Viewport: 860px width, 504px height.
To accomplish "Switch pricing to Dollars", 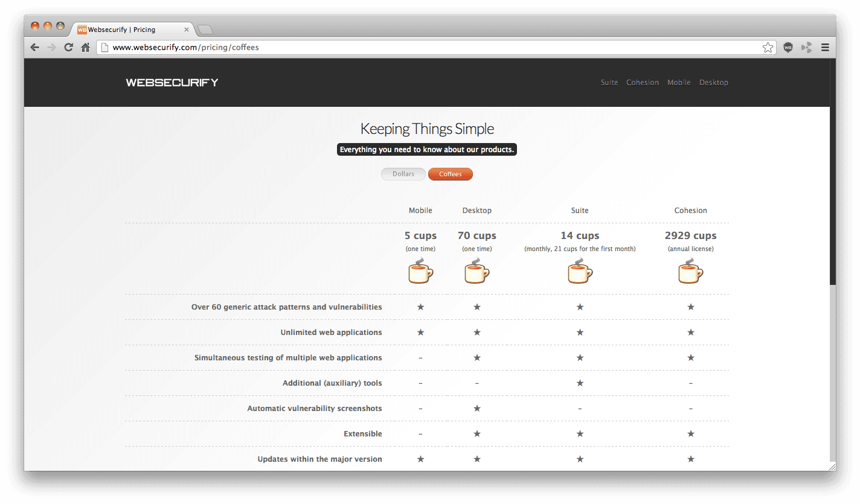I will pyautogui.click(x=403, y=174).
